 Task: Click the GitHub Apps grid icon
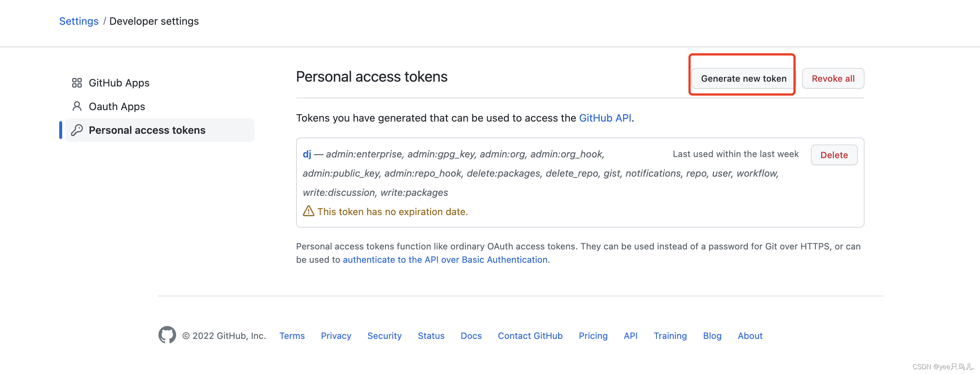pos(77,83)
